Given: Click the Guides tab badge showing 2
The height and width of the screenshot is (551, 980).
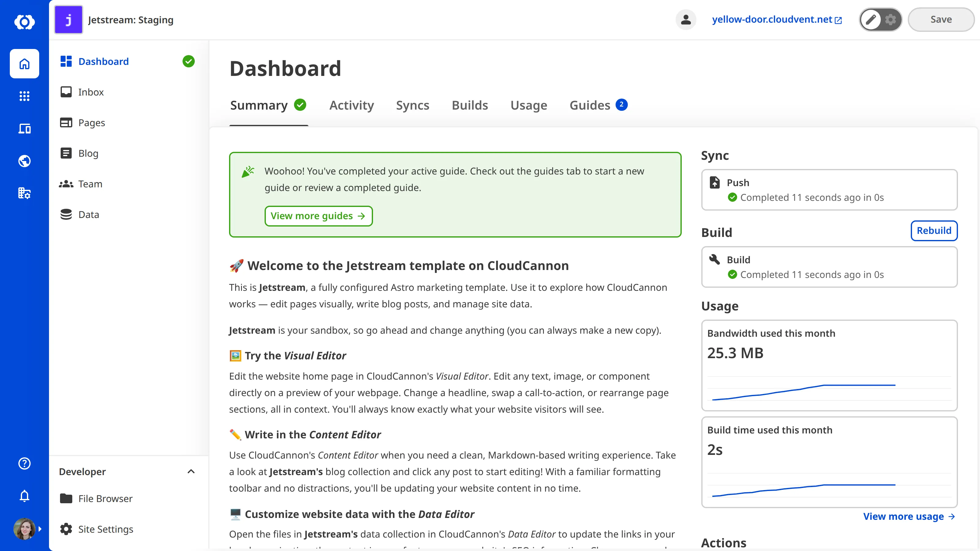Looking at the screenshot, I should (x=622, y=104).
